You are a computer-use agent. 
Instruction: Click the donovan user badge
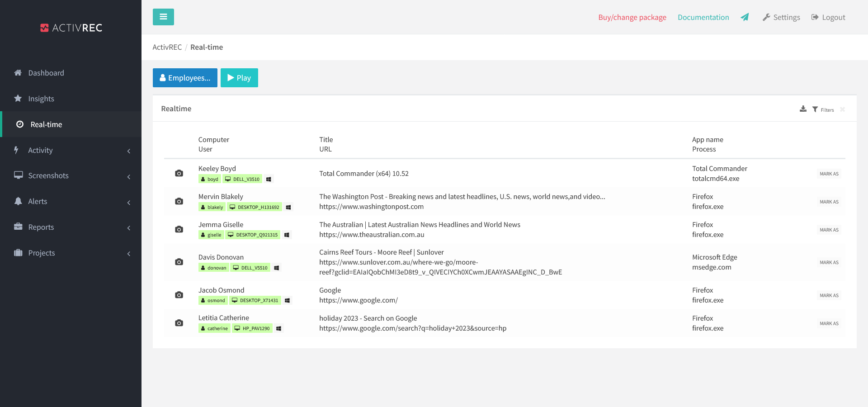213,267
